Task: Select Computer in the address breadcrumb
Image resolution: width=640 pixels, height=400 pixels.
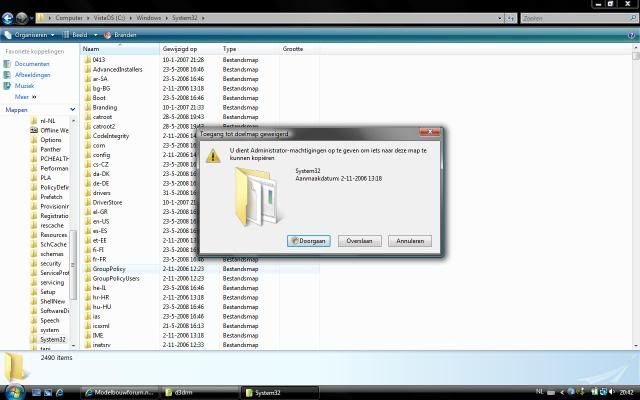Action: (69, 18)
